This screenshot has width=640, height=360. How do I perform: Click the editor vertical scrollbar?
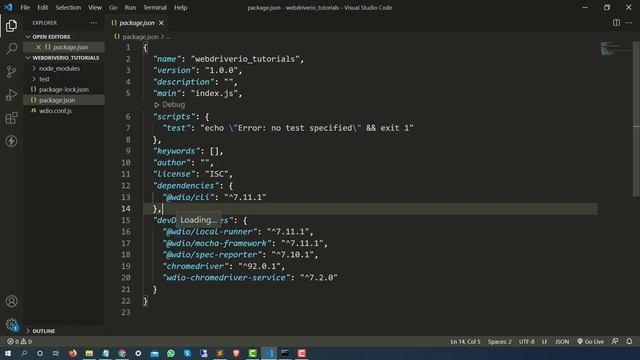636,118
